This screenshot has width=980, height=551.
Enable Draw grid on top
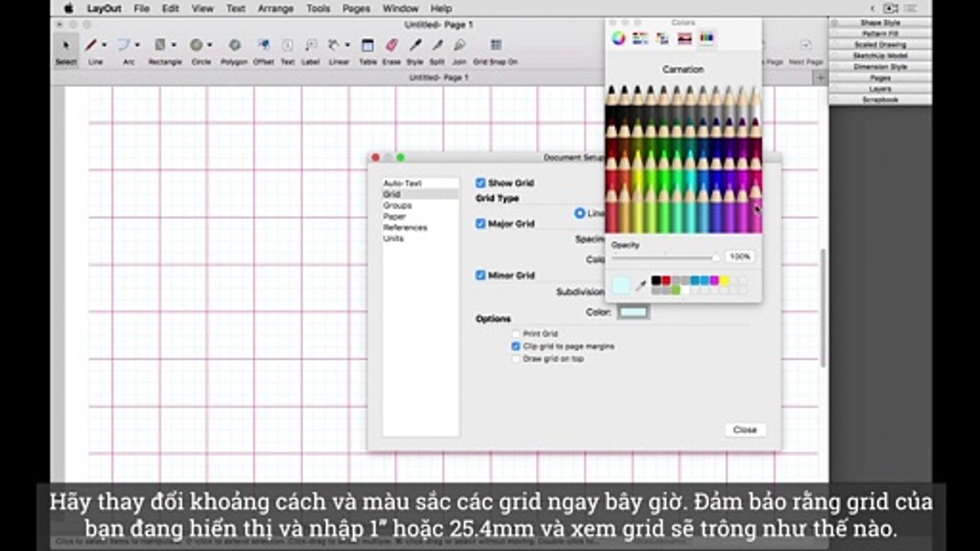coord(516,358)
